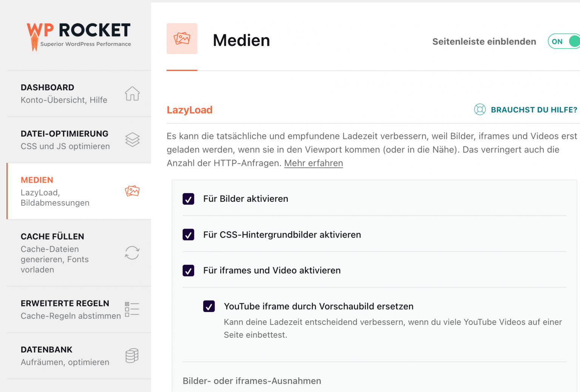Open the Erweiterte Regeln section
This screenshot has width=580, height=392.
point(64,309)
